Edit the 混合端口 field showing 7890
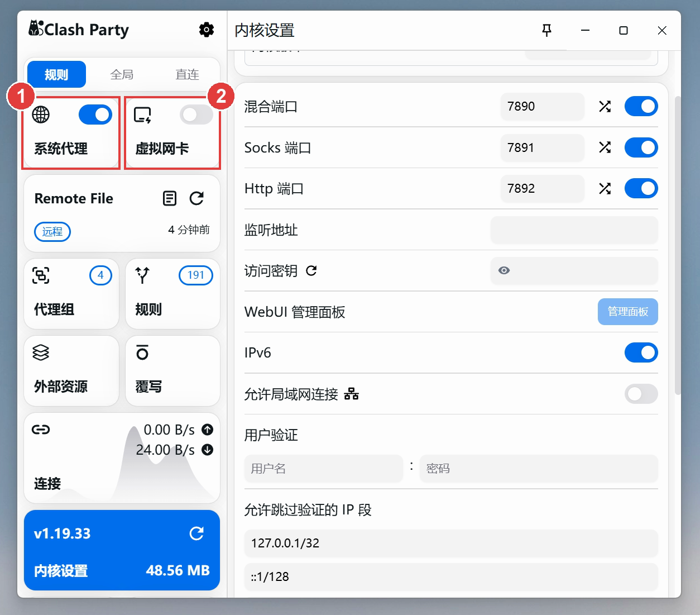Viewport: 700px width, 615px height. [x=542, y=106]
